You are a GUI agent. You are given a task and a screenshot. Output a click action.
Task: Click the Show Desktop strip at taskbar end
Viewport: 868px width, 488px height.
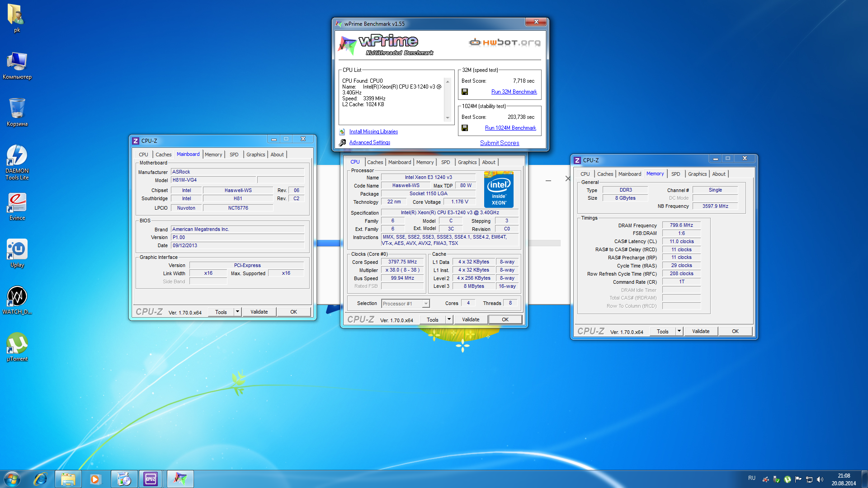(865, 479)
